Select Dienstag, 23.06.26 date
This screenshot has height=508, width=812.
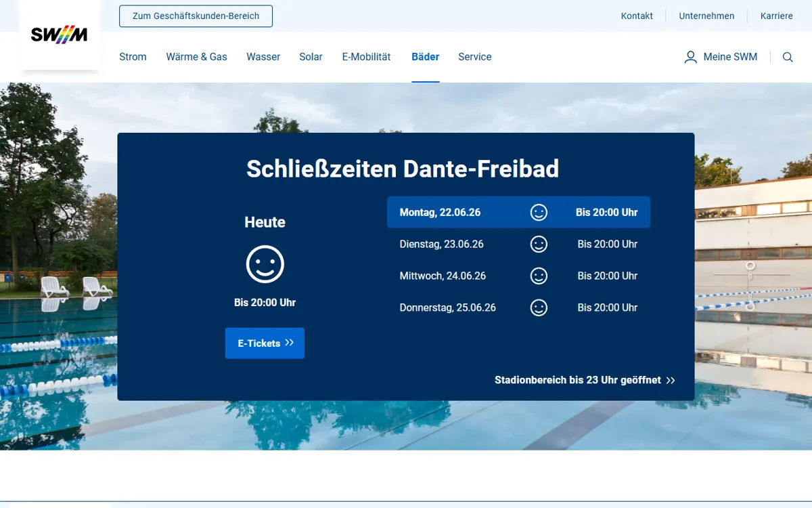441,244
